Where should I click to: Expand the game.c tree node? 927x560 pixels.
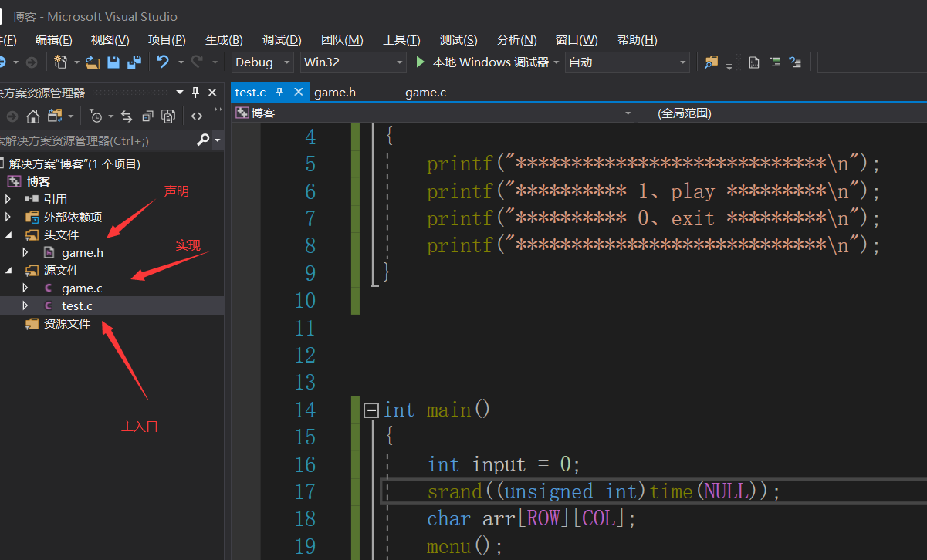(x=25, y=288)
